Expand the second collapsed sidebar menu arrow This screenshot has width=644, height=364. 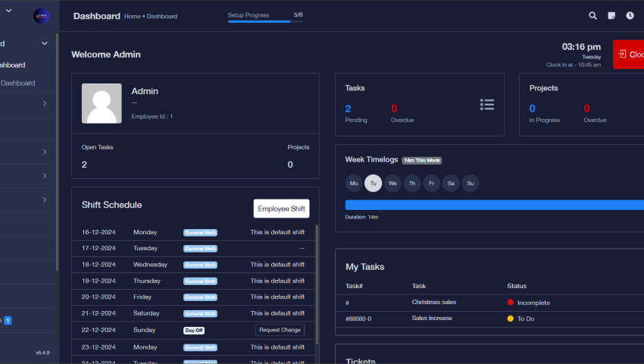click(x=45, y=152)
